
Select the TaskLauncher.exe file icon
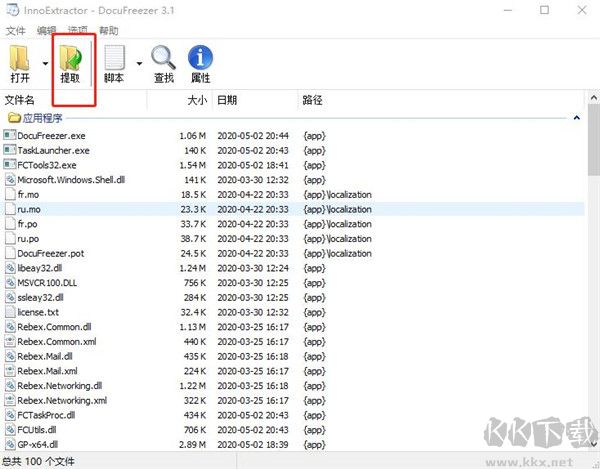(x=10, y=150)
